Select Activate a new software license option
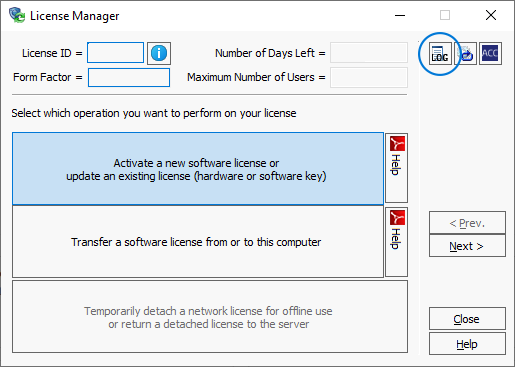This screenshot has width=515, height=367. tap(198, 169)
